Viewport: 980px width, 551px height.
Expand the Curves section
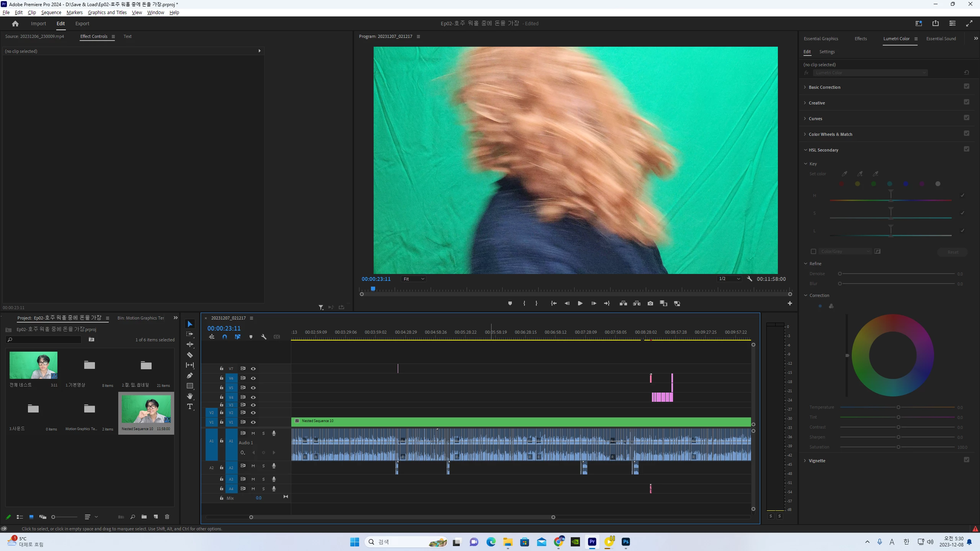(815, 119)
